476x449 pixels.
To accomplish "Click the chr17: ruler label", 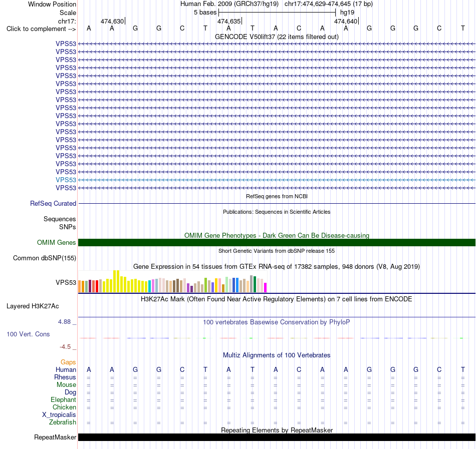I will [x=67, y=21].
